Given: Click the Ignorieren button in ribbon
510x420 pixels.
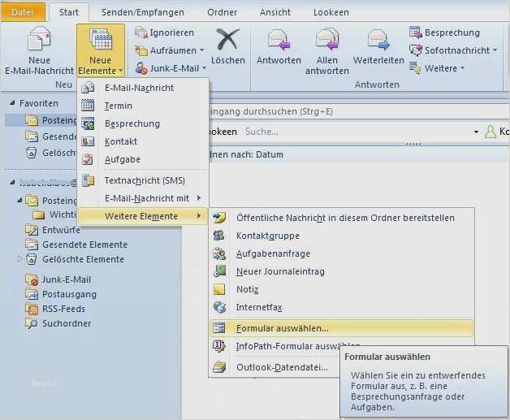Looking at the screenshot, I should click(164, 32).
